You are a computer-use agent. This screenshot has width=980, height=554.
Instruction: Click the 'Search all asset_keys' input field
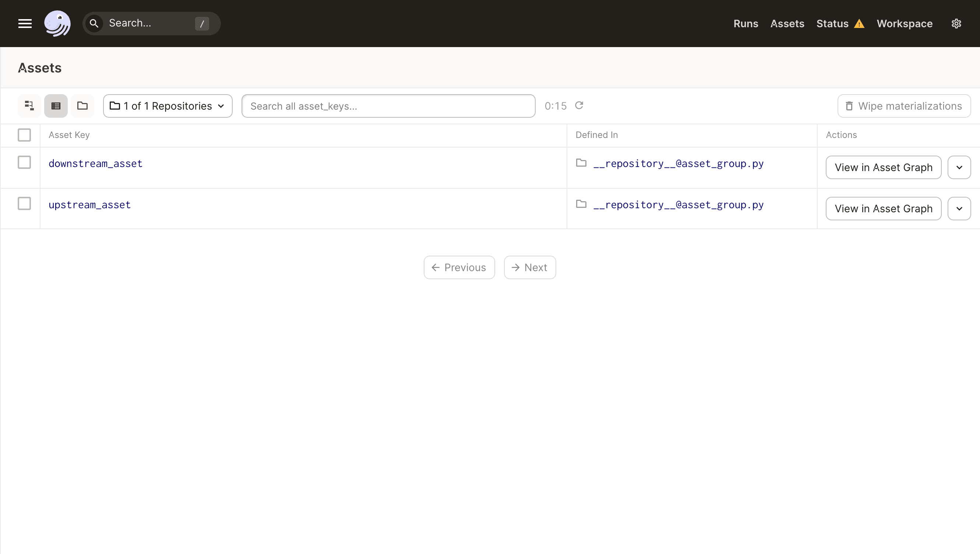click(x=388, y=106)
